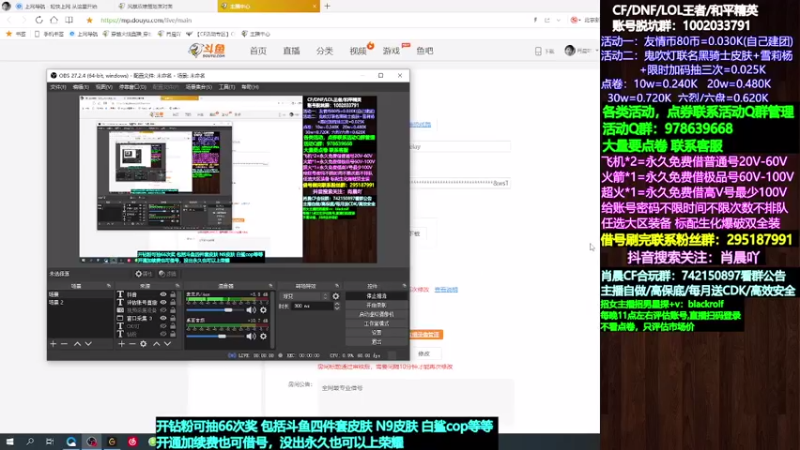The height and width of the screenshot is (450, 800).
Task: Toggle visibility of last source in list
Action: click(x=163, y=334)
